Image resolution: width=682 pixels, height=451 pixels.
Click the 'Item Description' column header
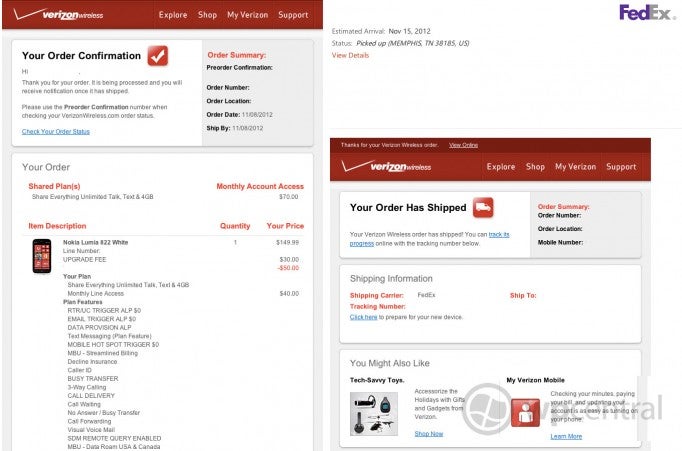[x=57, y=226]
